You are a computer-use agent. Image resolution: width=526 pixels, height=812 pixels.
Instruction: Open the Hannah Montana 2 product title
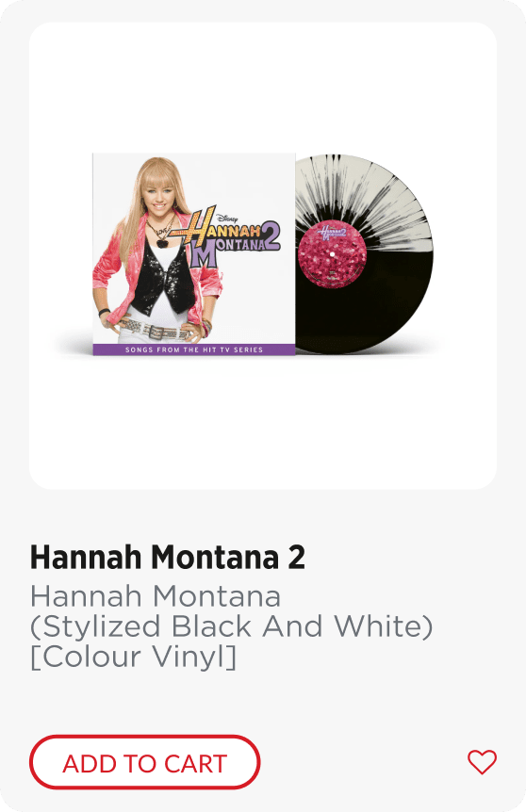click(168, 558)
